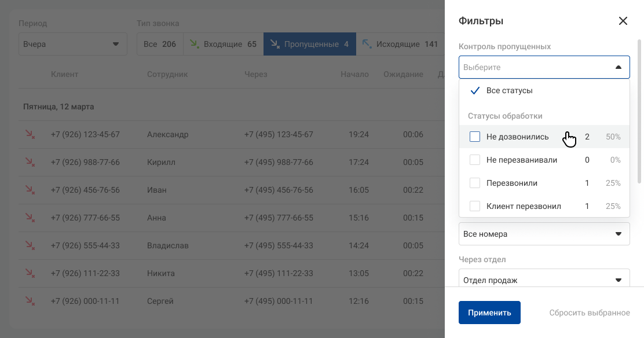Screen dimensions: 644x338
Task: Close the Фильтры panel with X
Action: click(623, 21)
